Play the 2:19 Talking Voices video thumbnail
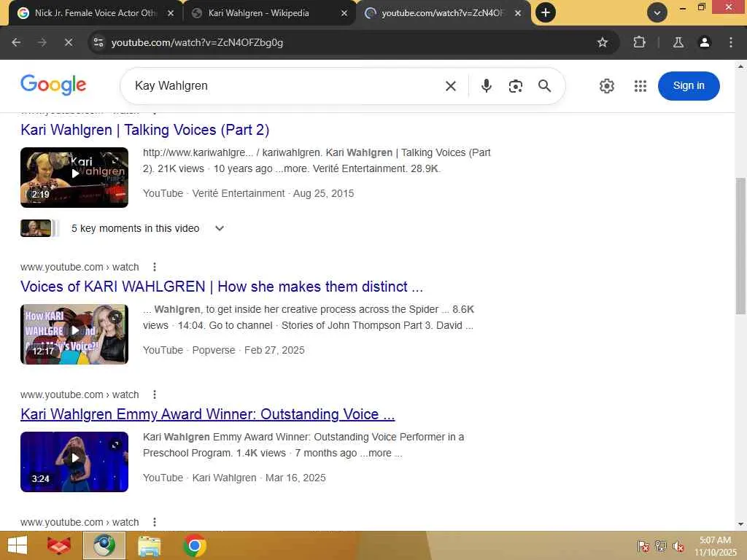747x560 pixels. (x=74, y=177)
